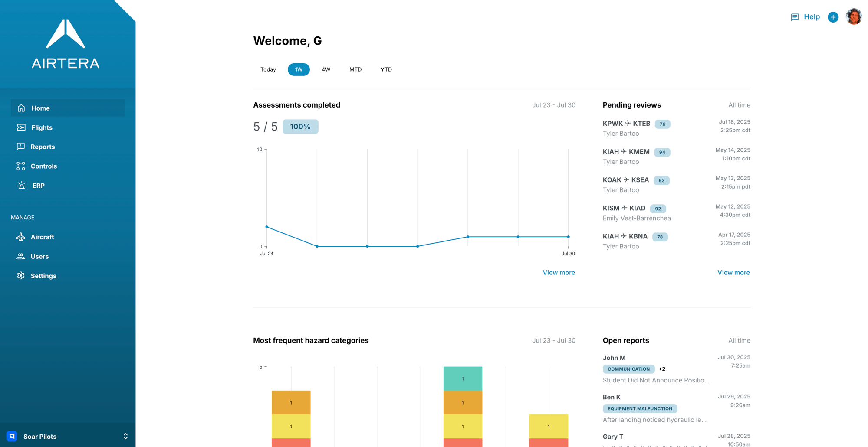Click the Settings gear icon

pos(21,276)
